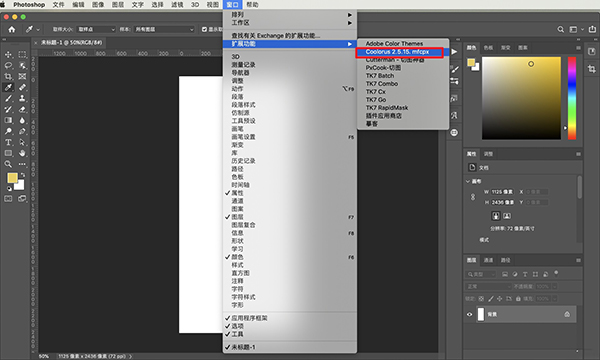Swap foreground and background colors
Image resolution: width=600 pixels, height=360 pixels.
click(23, 175)
